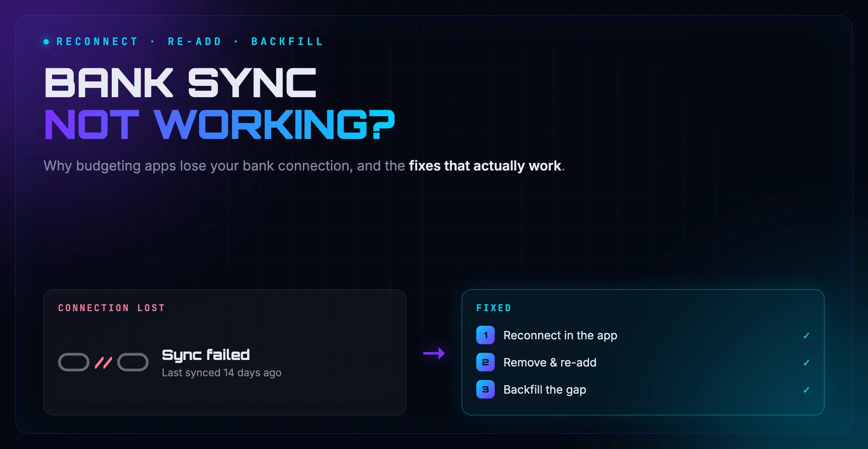Click the checkmark beside Reconnect in the app

point(806,336)
